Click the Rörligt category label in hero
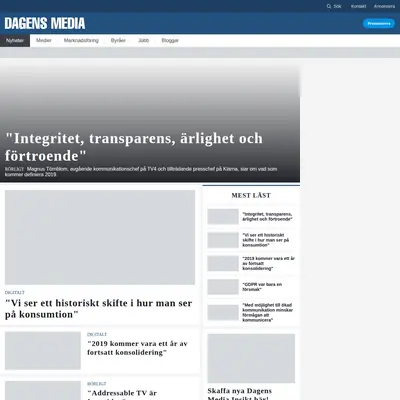This screenshot has width=400, height=400. click(14, 169)
